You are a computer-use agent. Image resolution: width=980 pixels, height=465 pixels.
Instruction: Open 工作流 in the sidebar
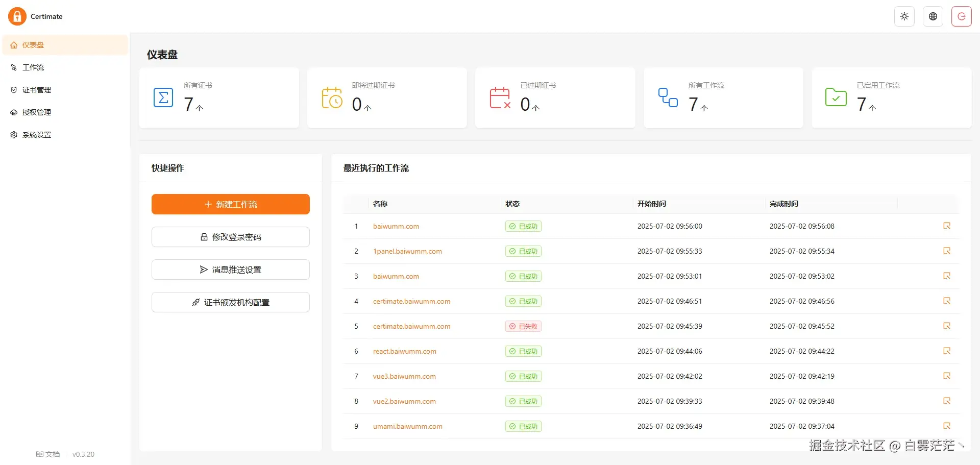[x=65, y=67]
